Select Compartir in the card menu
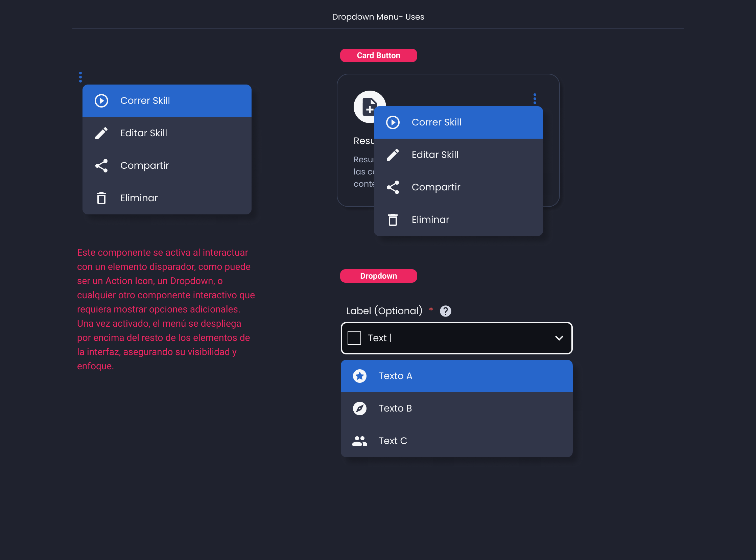The width and height of the screenshot is (756, 560). click(x=458, y=187)
